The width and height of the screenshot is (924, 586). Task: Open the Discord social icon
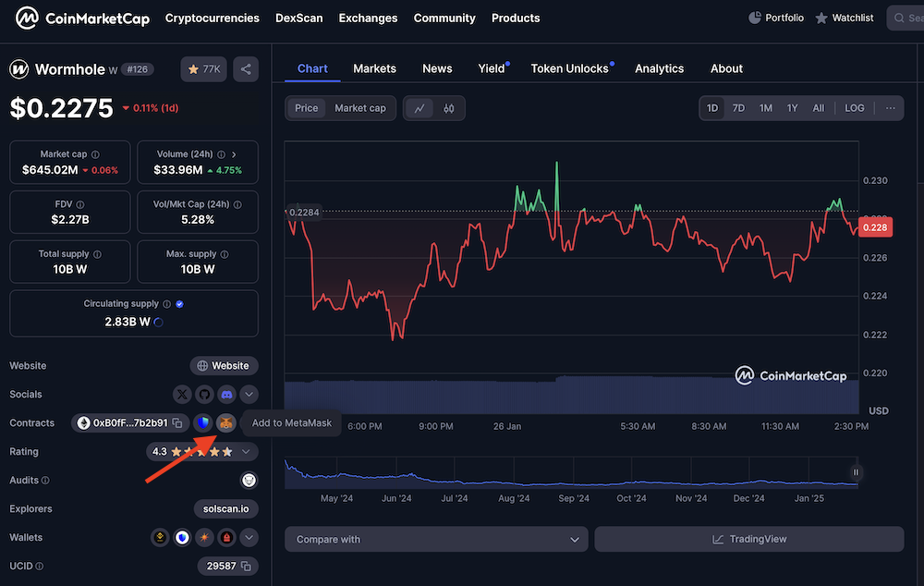coord(225,394)
